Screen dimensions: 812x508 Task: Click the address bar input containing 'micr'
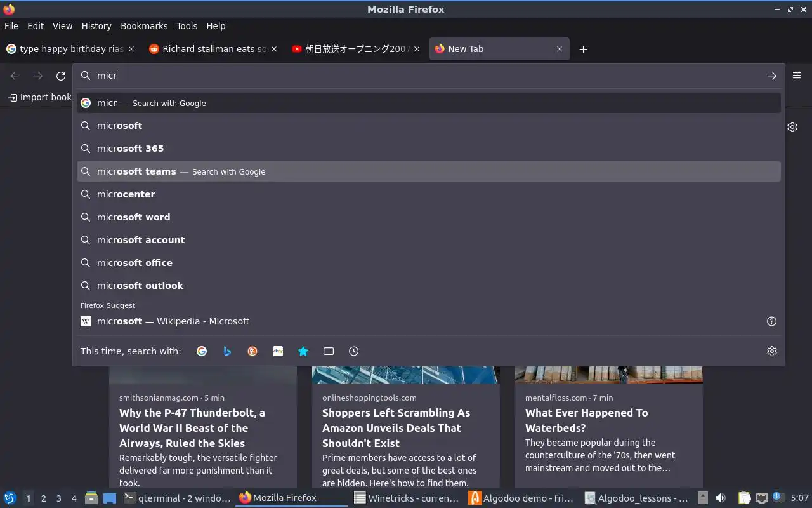click(x=428, y=76)
